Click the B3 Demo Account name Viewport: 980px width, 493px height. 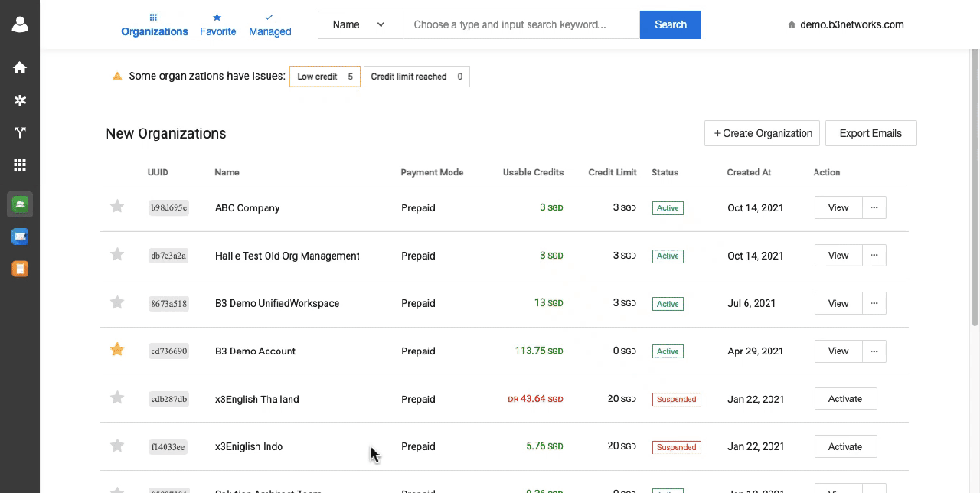(x=255, y=351)
